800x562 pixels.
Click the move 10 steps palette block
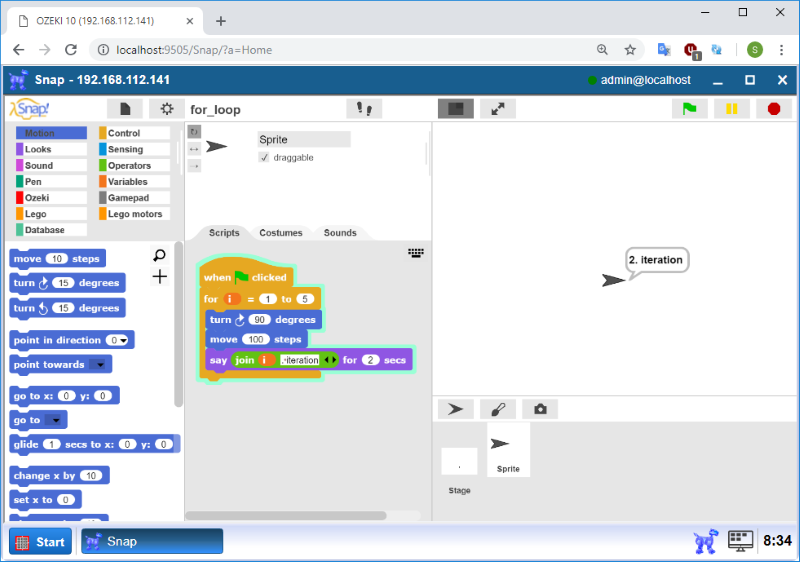coord(57,259)
